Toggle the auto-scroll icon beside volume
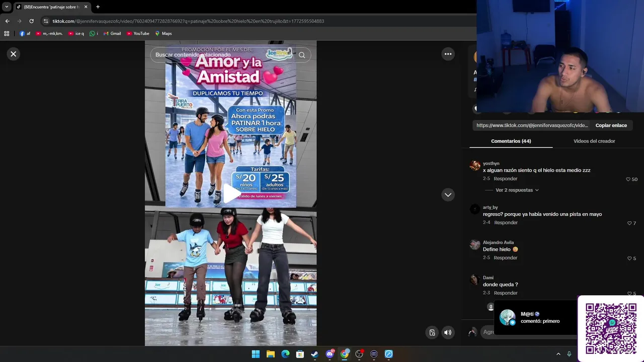This screenshot has height=362, width=644. 432,332
